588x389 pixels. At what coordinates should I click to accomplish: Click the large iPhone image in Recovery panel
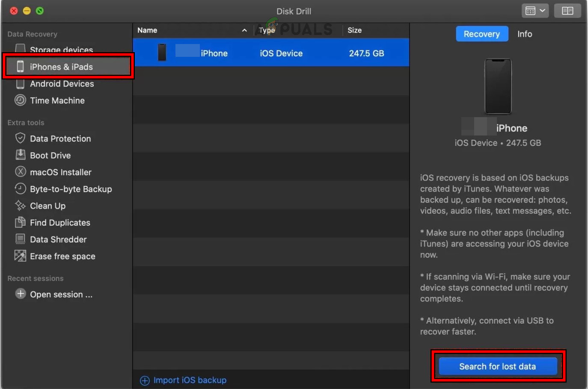pos(498,86)
